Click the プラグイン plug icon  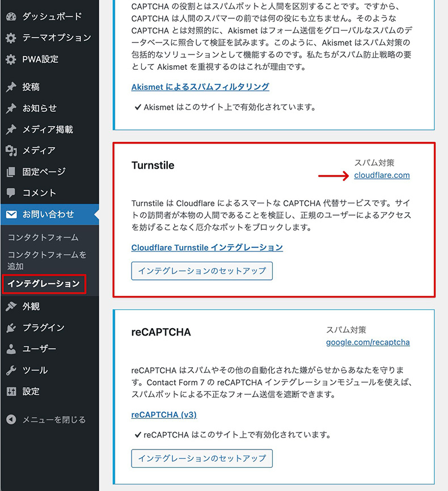[x=11, y=328]
